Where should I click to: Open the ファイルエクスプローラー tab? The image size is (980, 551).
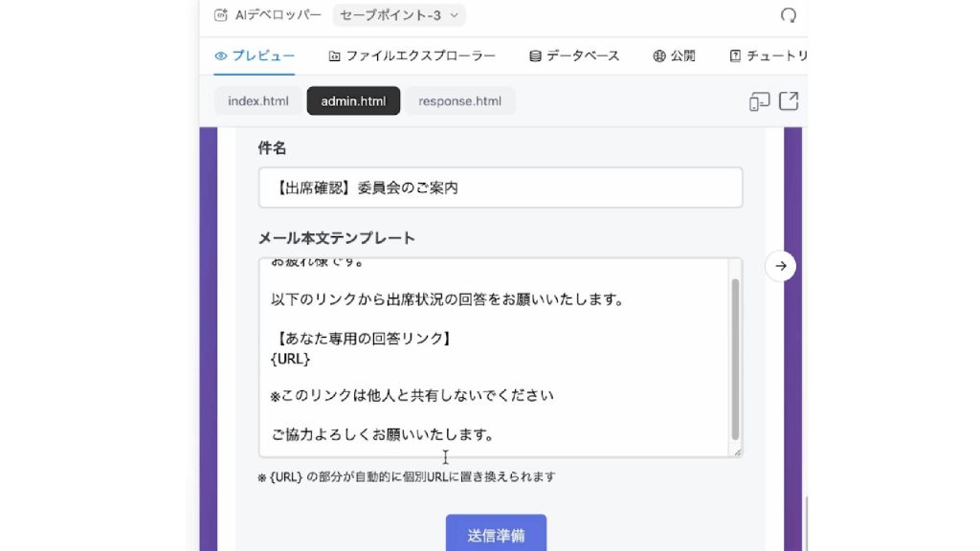point(412,56)
